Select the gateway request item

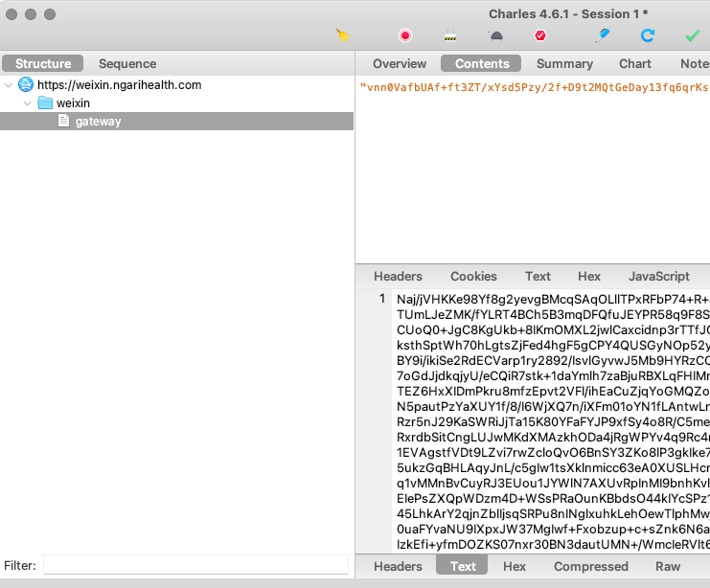tap(98, 122)
